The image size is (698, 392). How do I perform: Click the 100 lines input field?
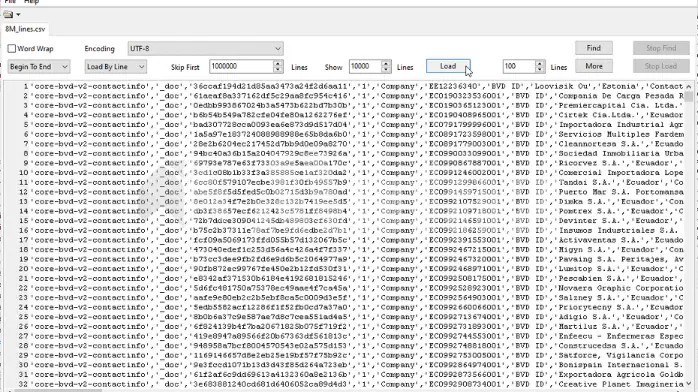[x=519, y=66]
